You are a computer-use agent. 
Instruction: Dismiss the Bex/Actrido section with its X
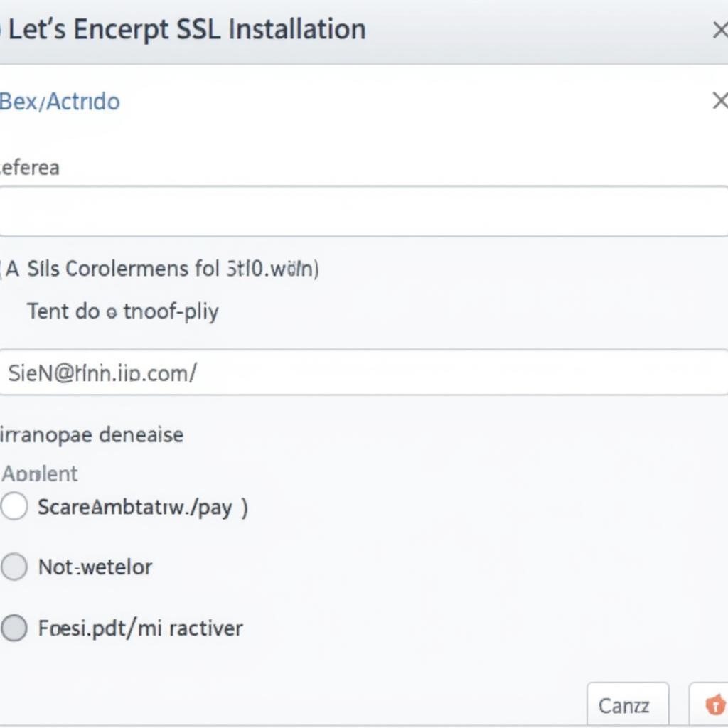[720, 100]
